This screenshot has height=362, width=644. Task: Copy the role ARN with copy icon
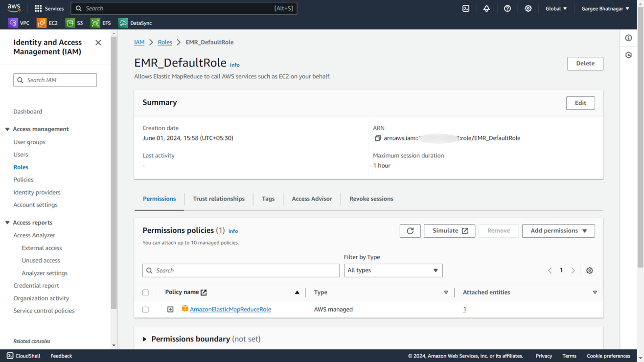click(x=377, y=138)
